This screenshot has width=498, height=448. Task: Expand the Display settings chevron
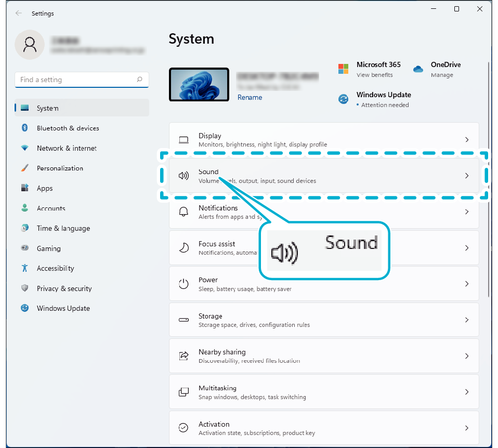[x=467, y=140]
